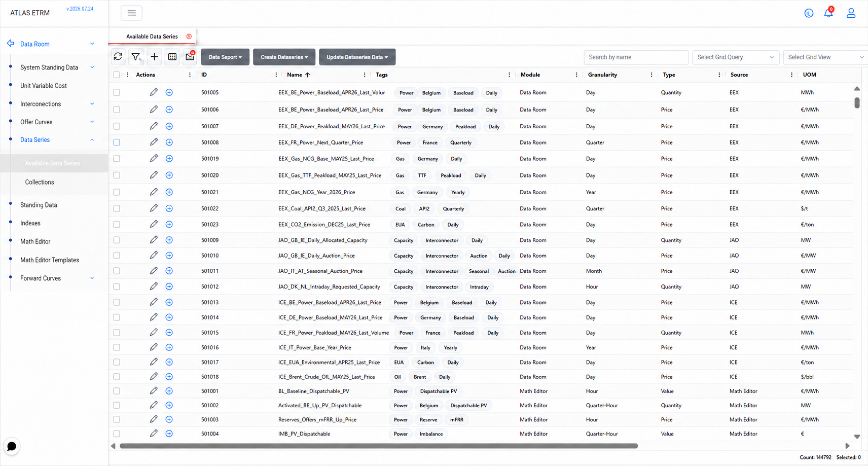Open the Data Export dropdown
868x466 pixels.
(x=225, y=57)
